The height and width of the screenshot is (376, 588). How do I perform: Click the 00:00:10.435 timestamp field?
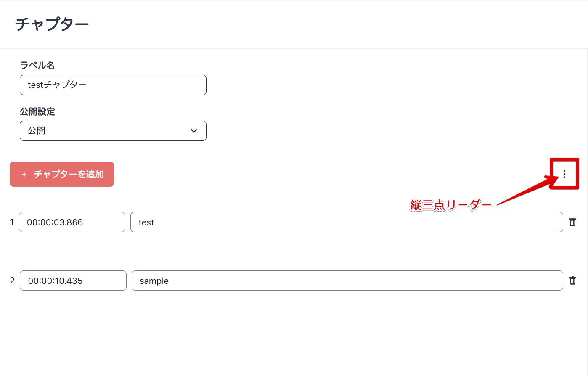point(73,281)
